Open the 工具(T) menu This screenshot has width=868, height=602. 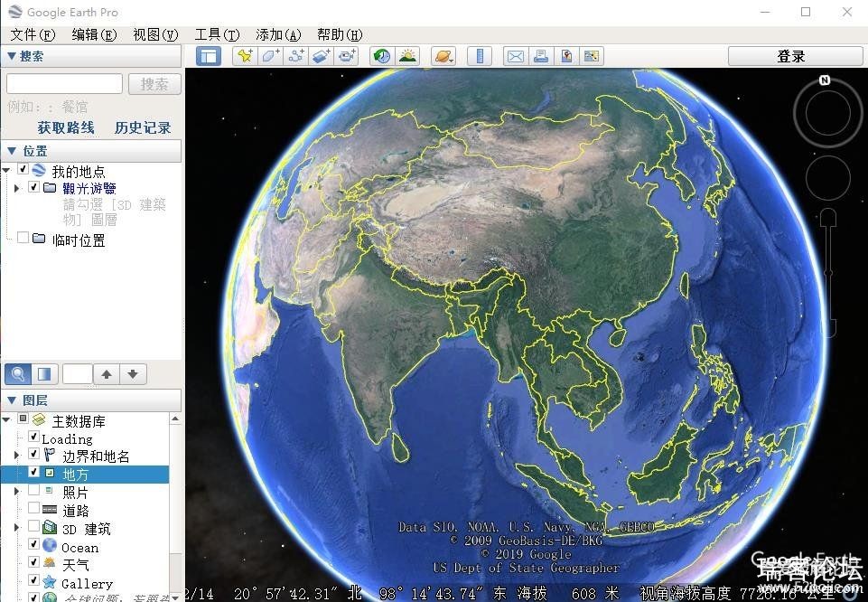coord(217,35)
